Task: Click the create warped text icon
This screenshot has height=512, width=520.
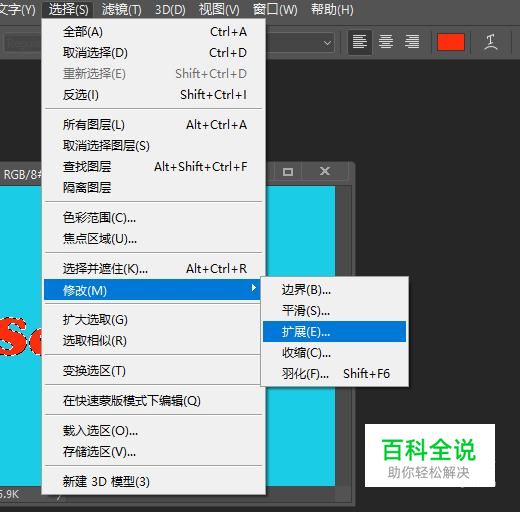Action: point(490,42)
